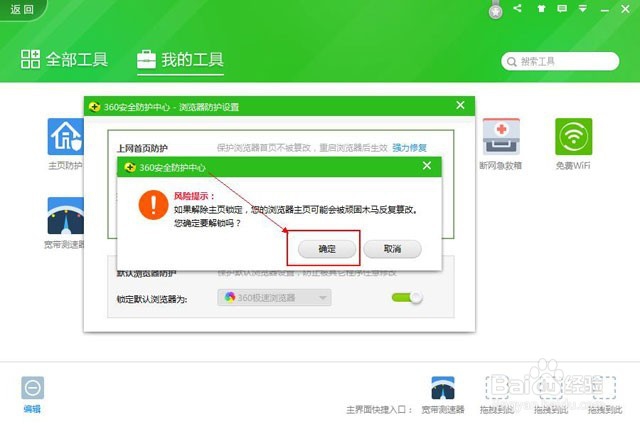The image size is (640, 427).
Task: Go back with the 返回 button
Action: 22,9
